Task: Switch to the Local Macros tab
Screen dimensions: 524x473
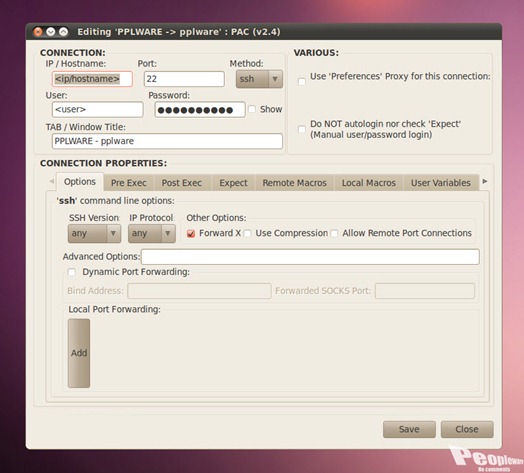Action: [x=369, y=183]
